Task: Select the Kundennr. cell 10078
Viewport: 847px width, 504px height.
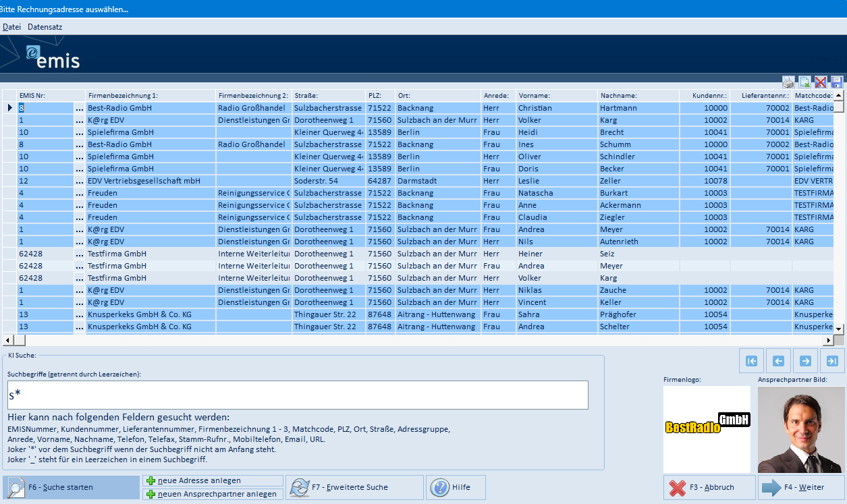Action: (705, 181)
